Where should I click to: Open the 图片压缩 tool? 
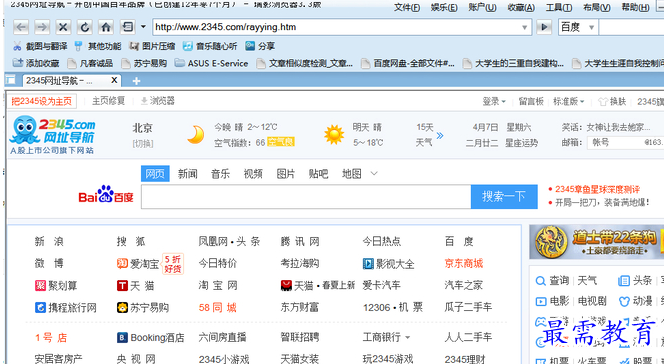pos(152,46)
